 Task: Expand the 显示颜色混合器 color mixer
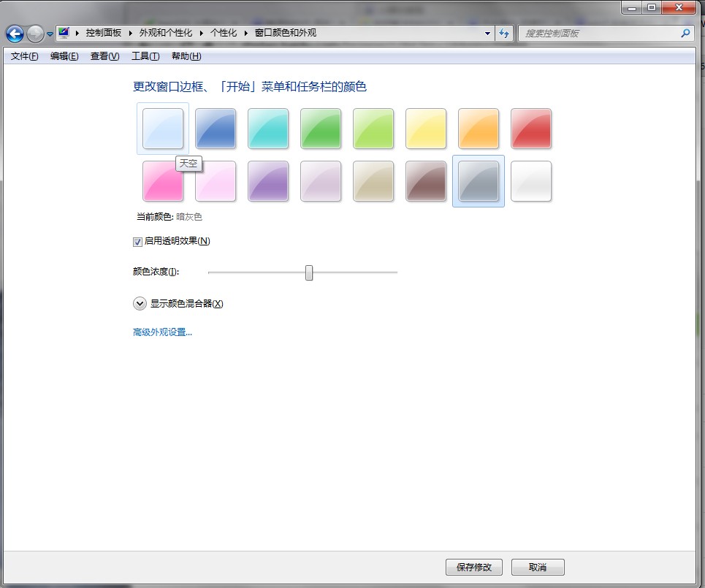[x=140, y=304]
